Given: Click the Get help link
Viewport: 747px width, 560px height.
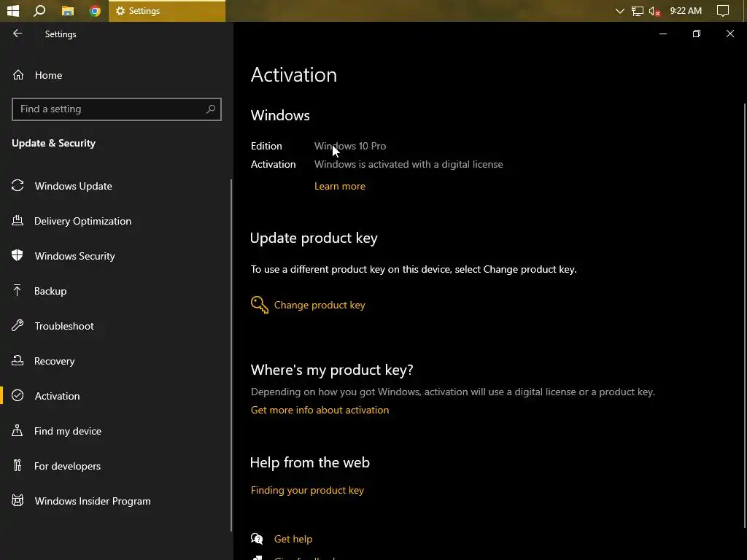Looking at the screenshot, I should (x=293, y=539).
